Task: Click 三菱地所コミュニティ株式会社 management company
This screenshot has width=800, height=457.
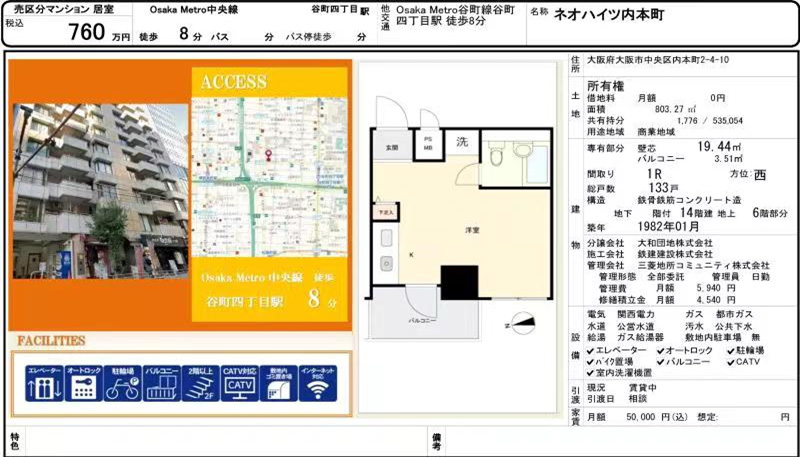Action: tap(704, 265)
